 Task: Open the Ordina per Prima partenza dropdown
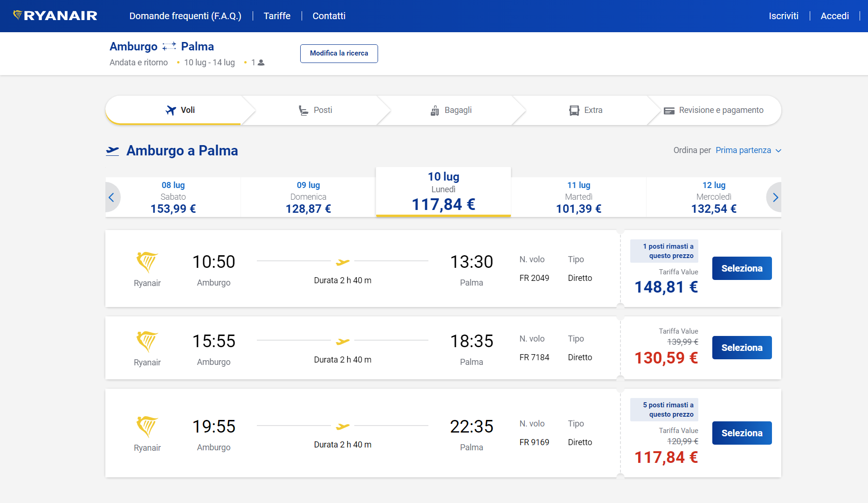pos(748,150)
